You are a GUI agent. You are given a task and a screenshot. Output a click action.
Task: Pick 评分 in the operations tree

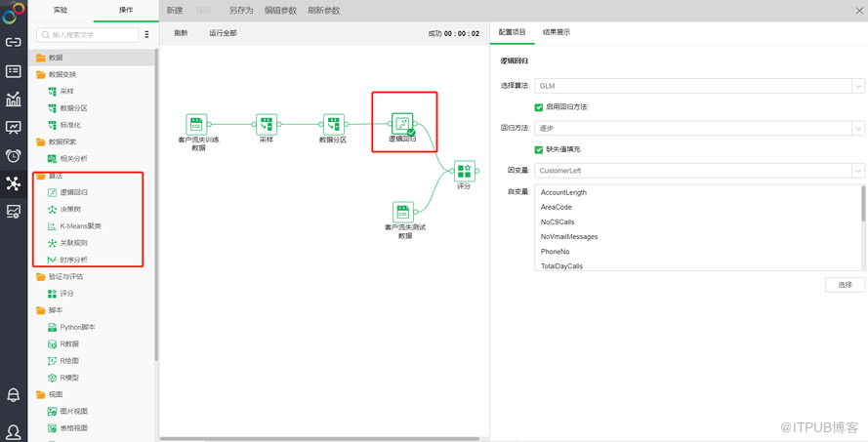[67, 294]
